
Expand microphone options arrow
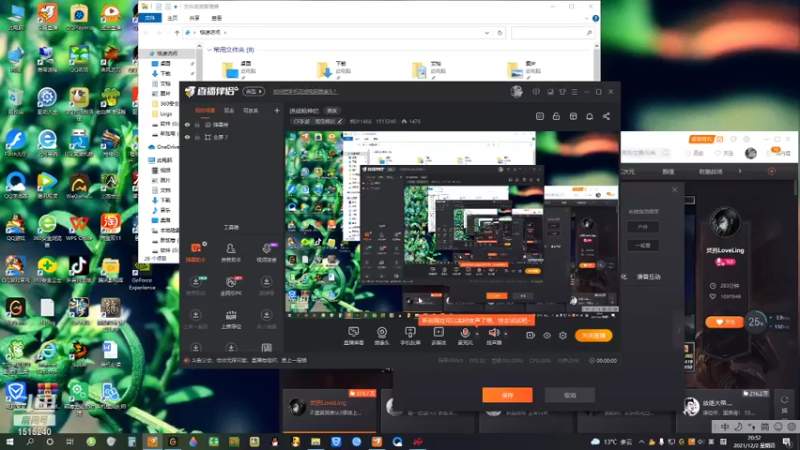pyautogui.click(x=477, y=334)
